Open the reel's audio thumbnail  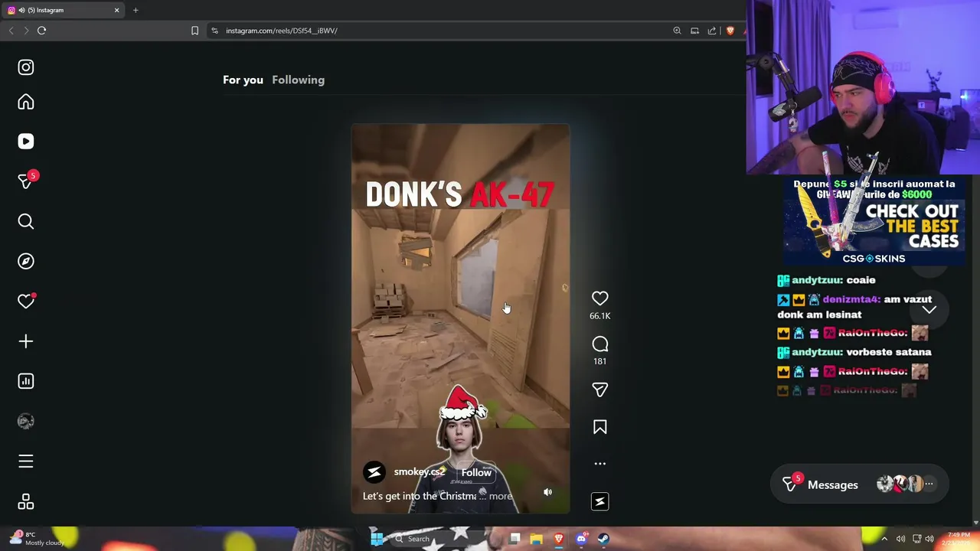click(x=599, y=501)
